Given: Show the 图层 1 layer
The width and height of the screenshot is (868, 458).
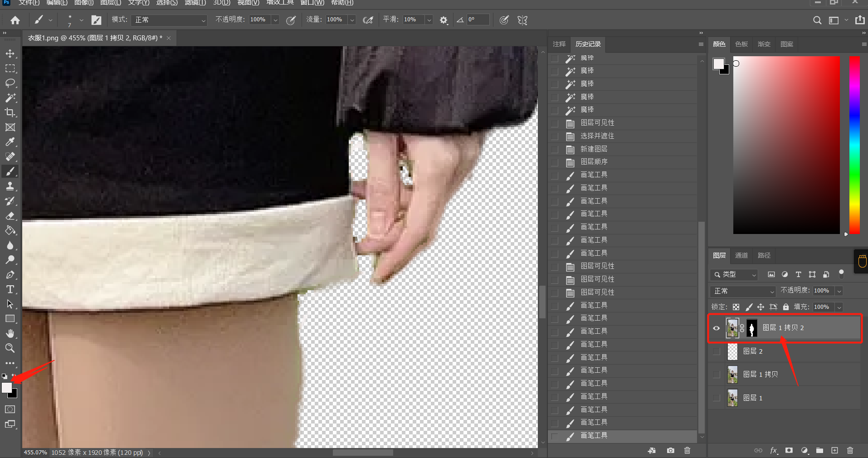Looking at the screenshot, I should click(x=717, y=398).
